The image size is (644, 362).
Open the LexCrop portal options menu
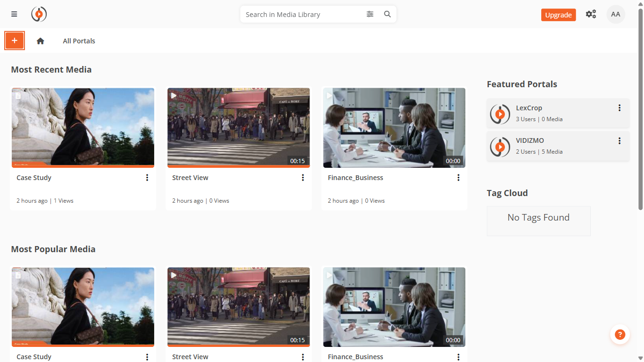(x=619, y=108)
